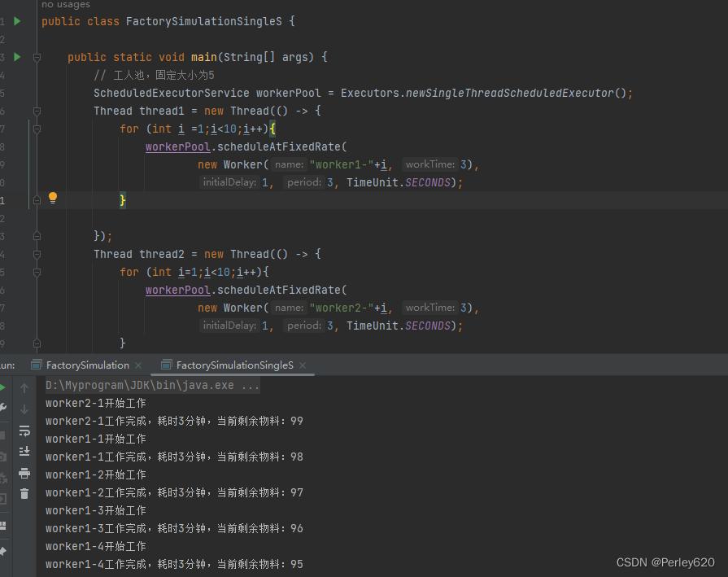
Task: Click the initialDelay: hint in thread2 call
Action: click(x=229, y=326)
